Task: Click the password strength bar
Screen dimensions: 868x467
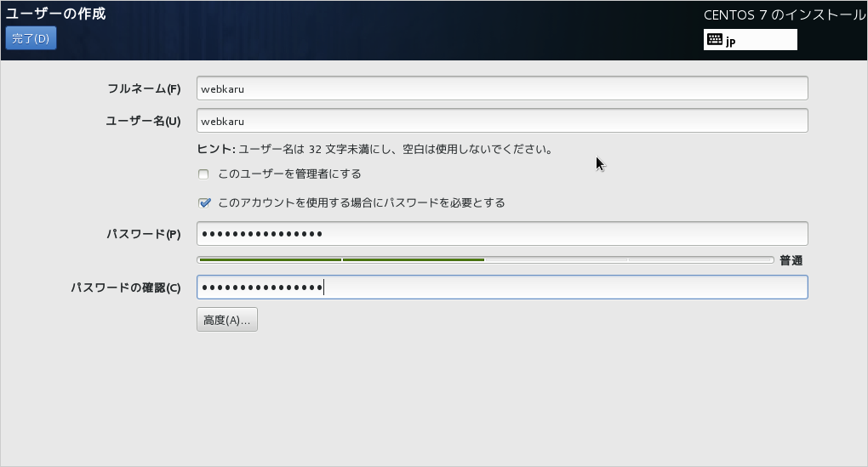Action: (485, 260)
